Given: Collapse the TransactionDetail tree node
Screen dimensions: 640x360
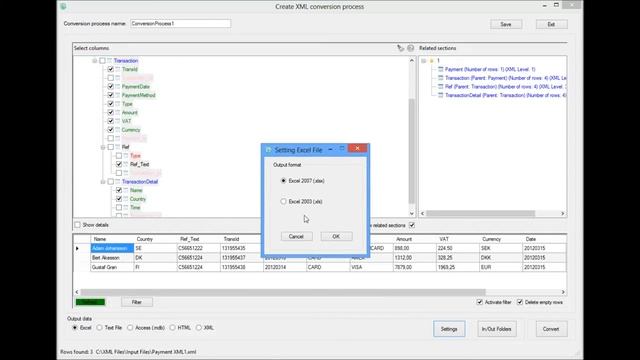Looking at the screenshot, I should pyautogui.click(x=103, y=182).
